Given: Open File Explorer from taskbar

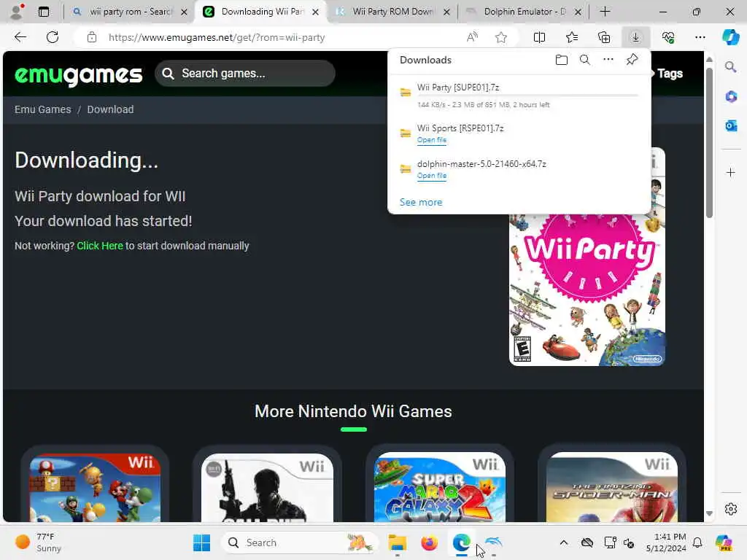Looking at the screenshot, I should [397, 542].
